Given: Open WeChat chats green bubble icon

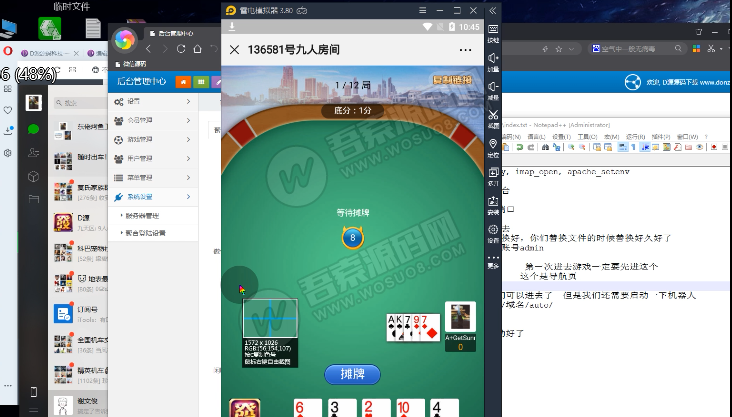Looking at the screenshot, I should [x=33, y=129].
